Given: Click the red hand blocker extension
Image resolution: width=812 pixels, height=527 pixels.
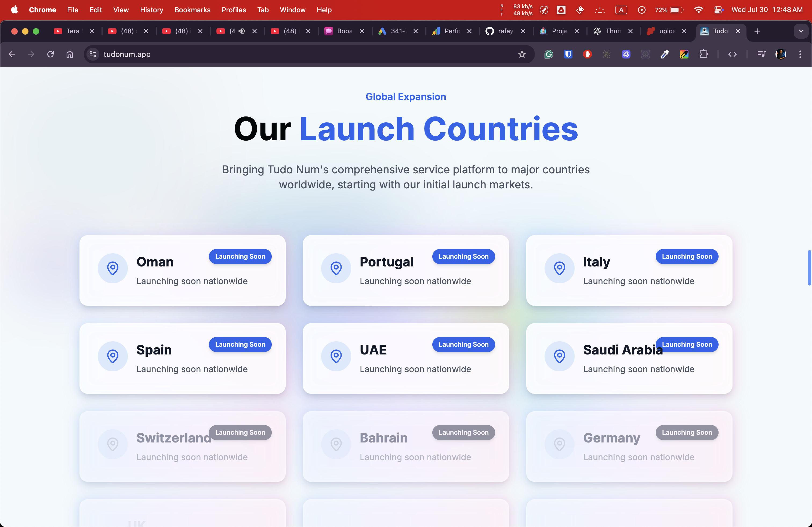Looking at the screenshot, I should [x=588, y=54].
